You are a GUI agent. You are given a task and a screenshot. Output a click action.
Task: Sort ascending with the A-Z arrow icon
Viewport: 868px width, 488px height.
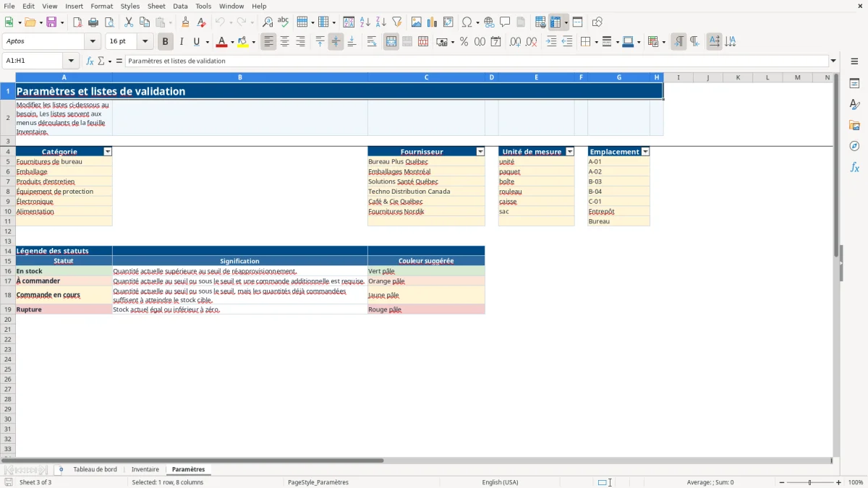tap(365, 22)
